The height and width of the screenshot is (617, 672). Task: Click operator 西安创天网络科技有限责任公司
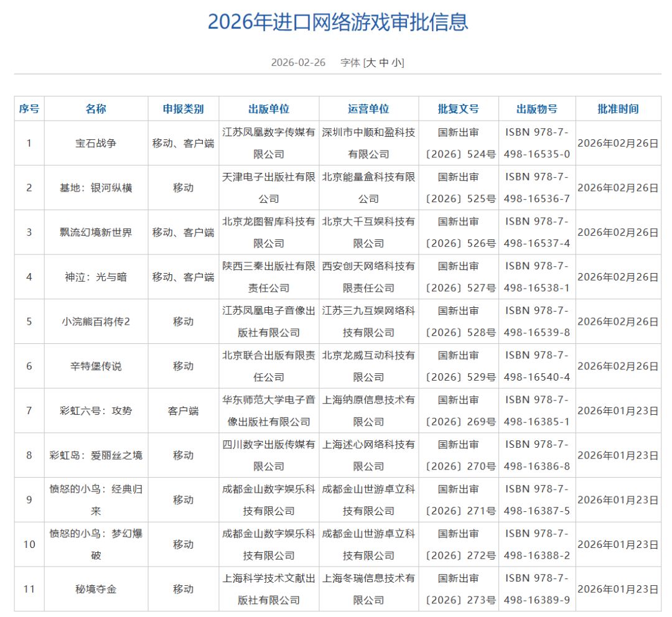coord(368,277)
